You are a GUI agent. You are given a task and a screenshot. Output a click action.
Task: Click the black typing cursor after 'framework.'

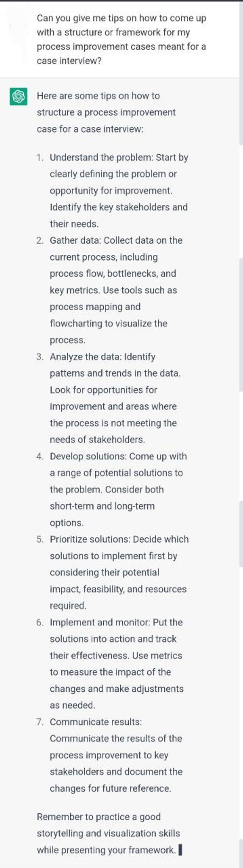click(x=180, y=850)
